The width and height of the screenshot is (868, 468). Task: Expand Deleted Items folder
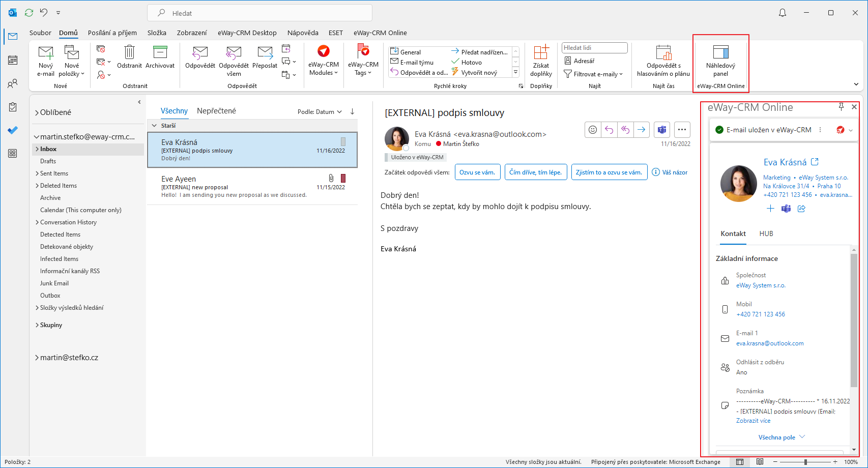click(37, 186)
